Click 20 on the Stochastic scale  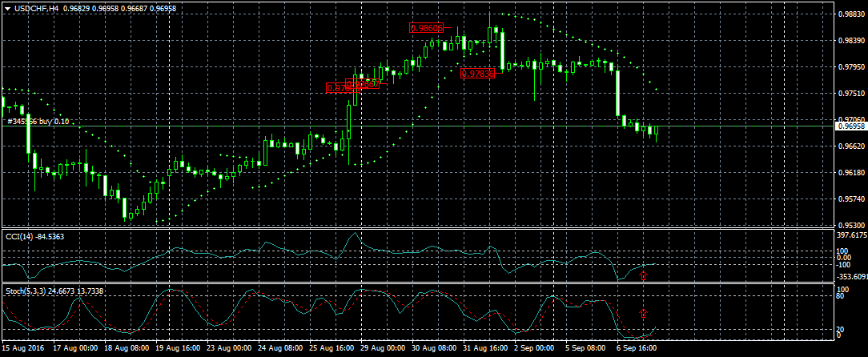[x=841, y=329]
